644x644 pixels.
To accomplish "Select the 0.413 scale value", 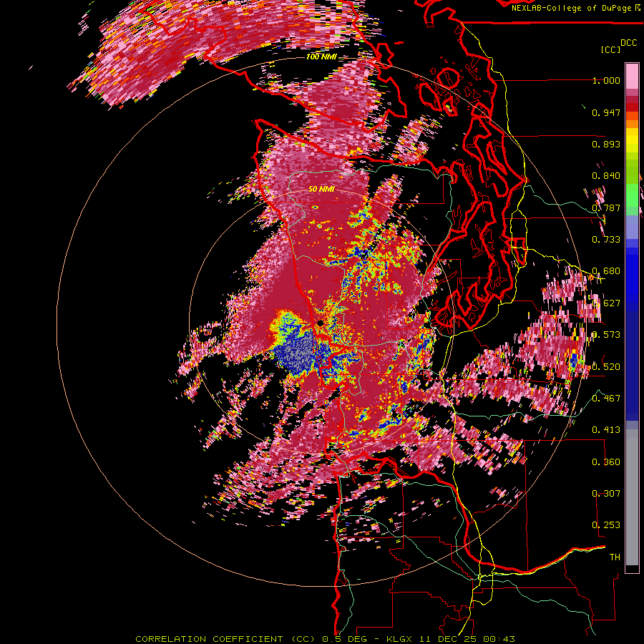I will 606,430.
